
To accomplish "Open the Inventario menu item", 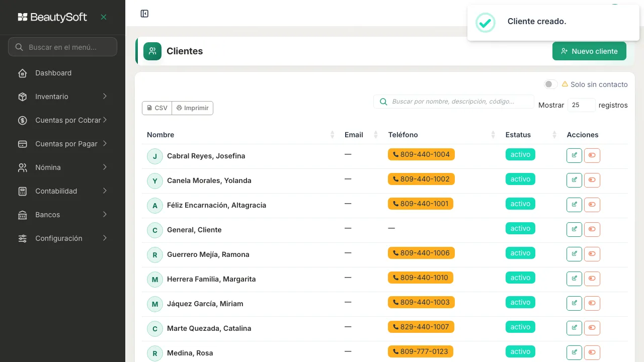I will (x=62, y=97).
